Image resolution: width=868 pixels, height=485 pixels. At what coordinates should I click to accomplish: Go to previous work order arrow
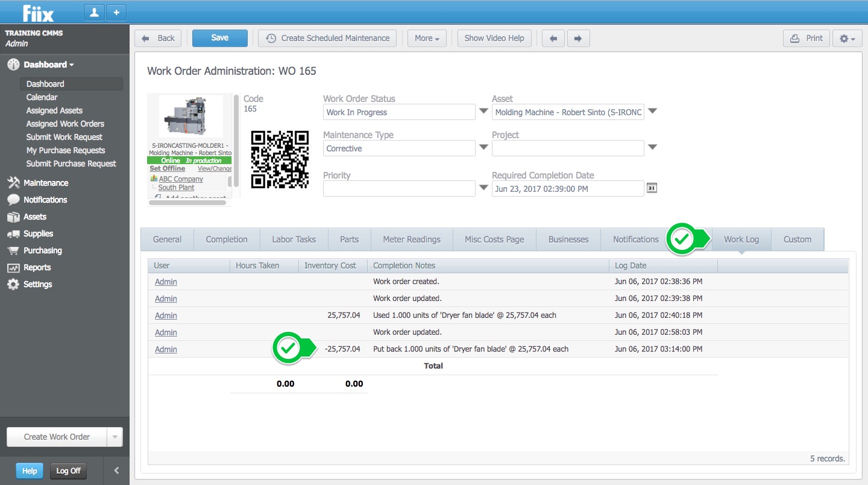553,38
